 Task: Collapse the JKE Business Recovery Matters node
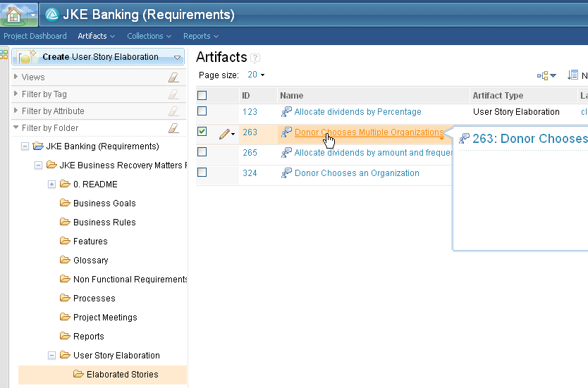tap(38, 165)
